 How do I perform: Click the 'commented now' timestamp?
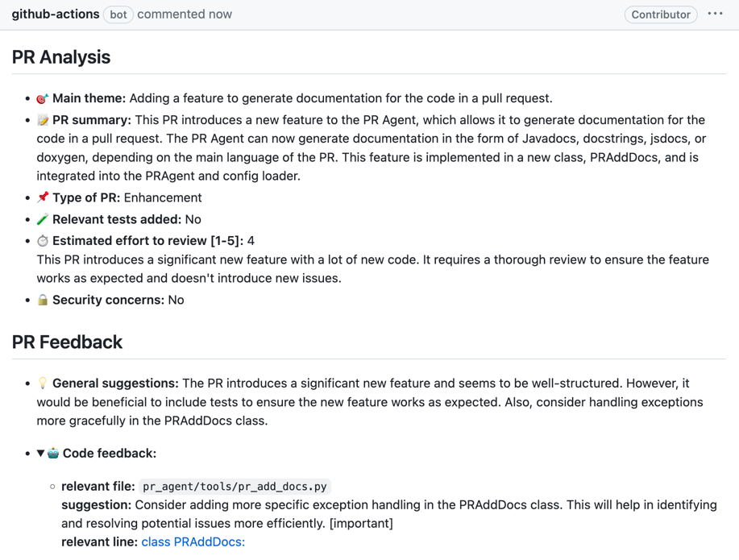(x=185, y=15)
